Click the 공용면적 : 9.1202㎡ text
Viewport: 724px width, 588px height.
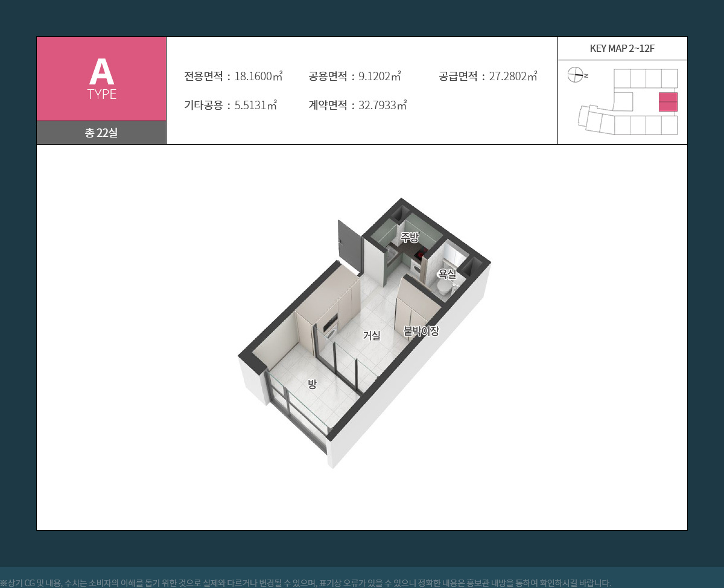pyautogui.click(x=355, y=77)
